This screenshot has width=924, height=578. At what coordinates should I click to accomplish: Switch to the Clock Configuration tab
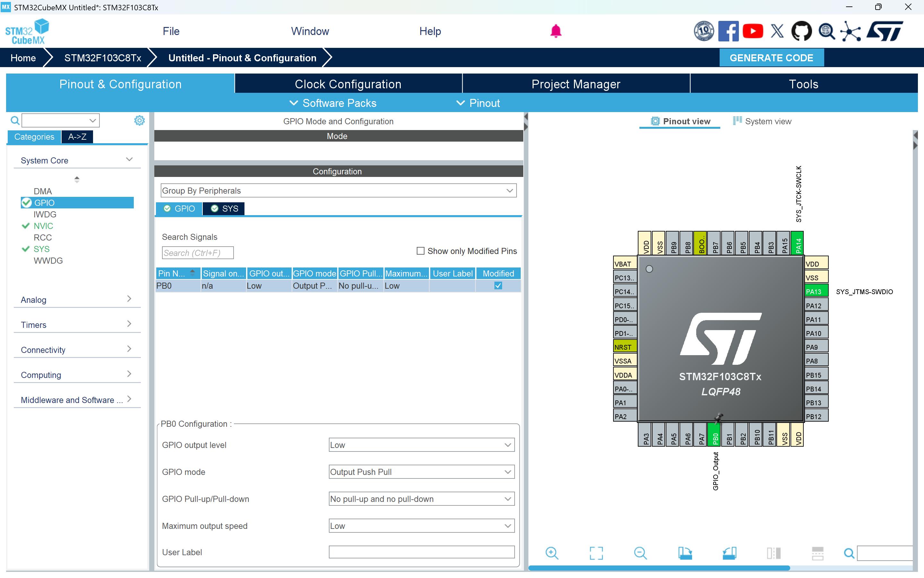click(348, 84)
